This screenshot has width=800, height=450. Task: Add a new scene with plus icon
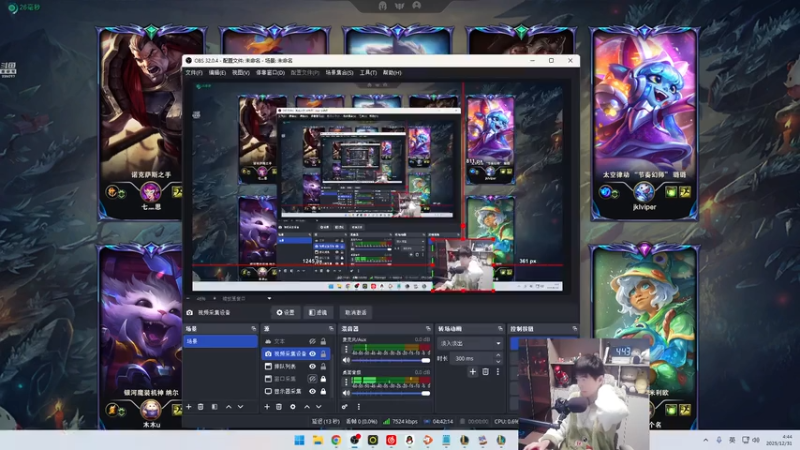point(189,407)
